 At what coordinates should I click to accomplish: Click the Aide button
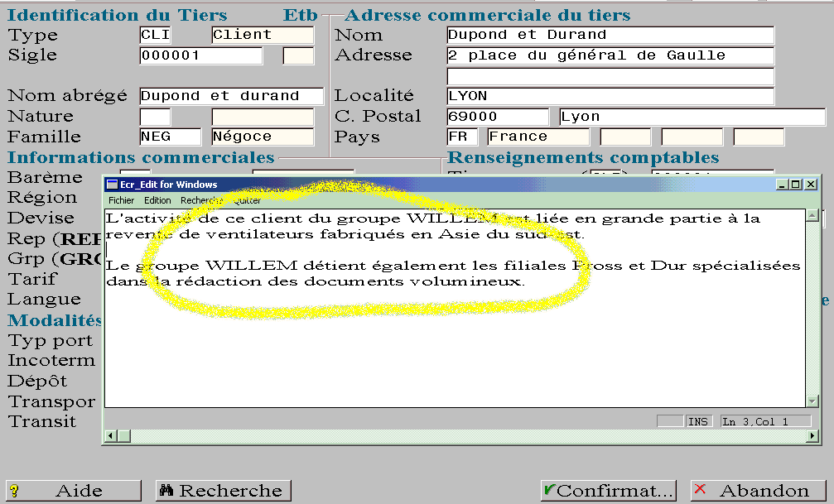74,490
